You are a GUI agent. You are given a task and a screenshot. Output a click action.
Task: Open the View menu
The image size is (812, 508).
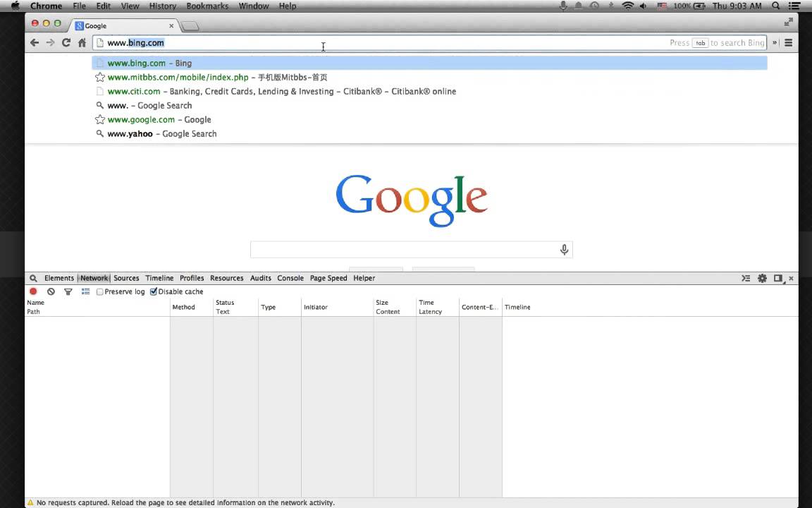pyautogui.click(x=130, y=6)
